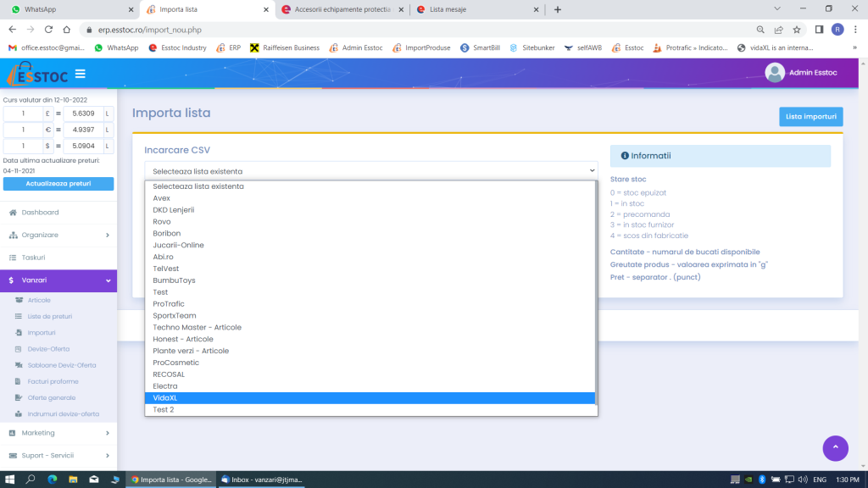Choose Jucarii-Online option
868x488 pixels.
tap(370, 245)
